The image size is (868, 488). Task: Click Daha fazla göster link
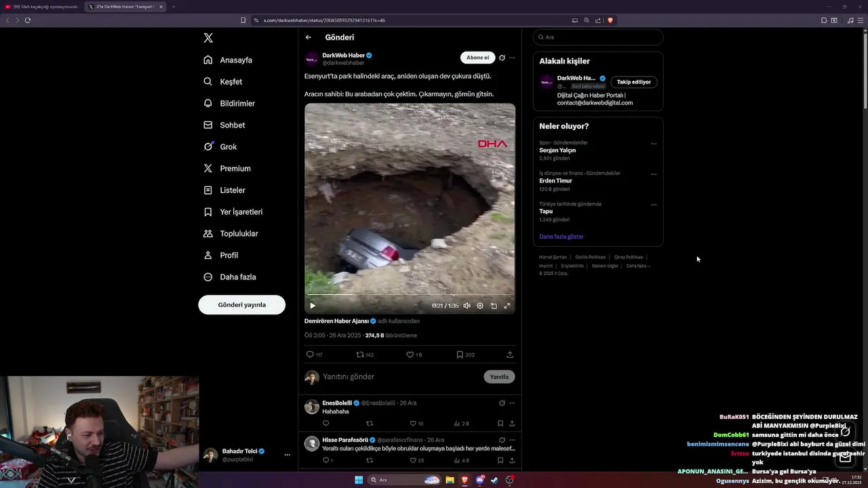(x=561, y=237)
